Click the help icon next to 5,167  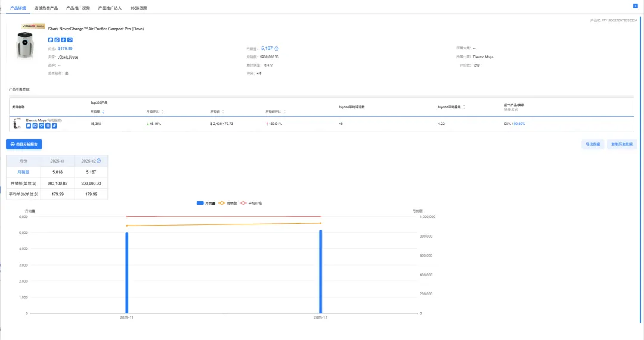(277, 49)
